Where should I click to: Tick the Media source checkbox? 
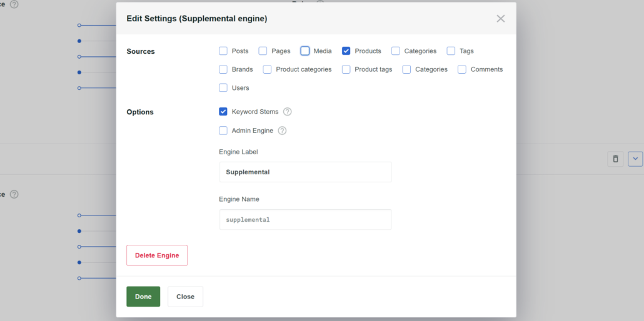pos(304,51)
